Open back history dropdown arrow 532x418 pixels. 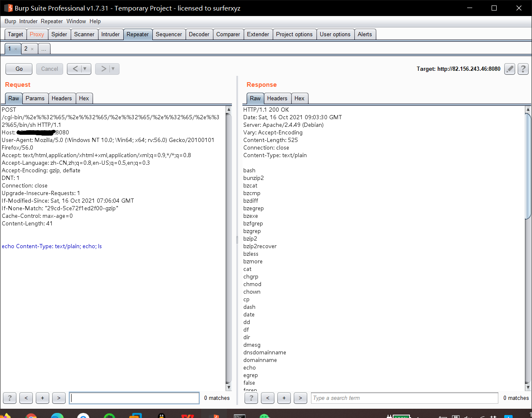[x=85, y=69]
